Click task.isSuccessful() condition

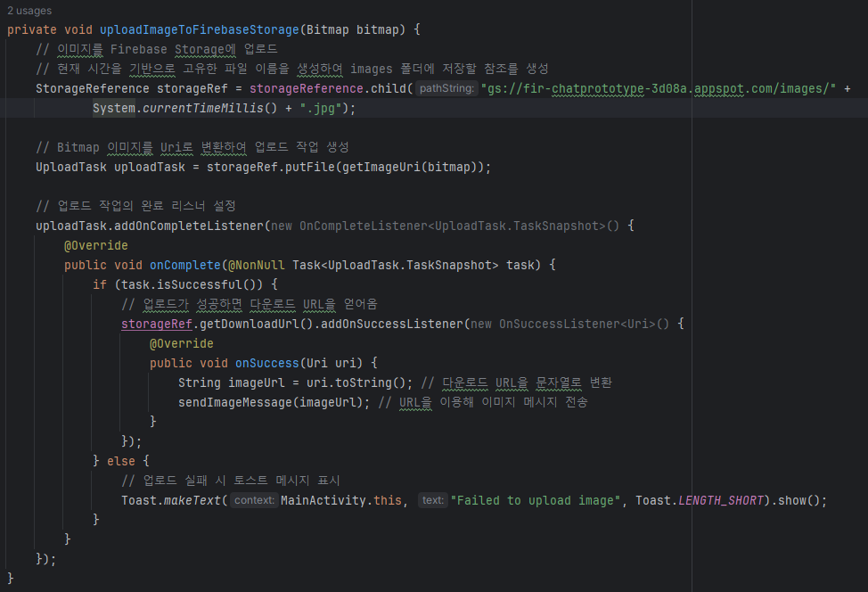pyautogui.click(x=192, y=284)
